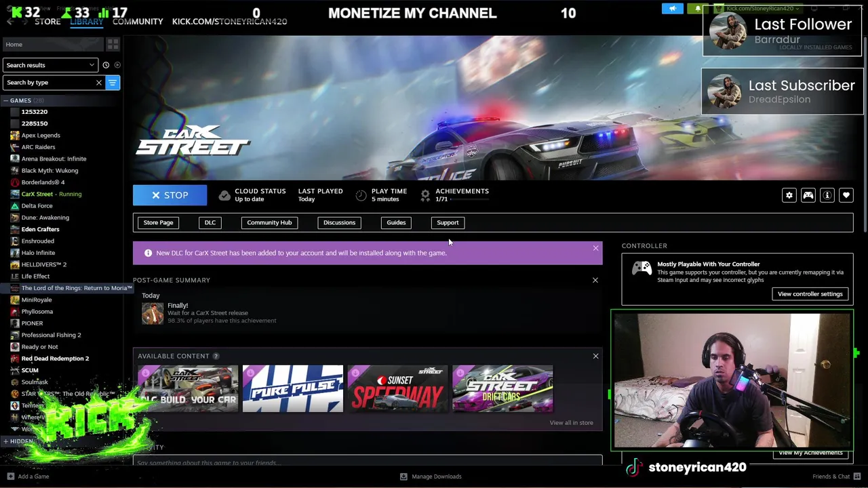
Task: Clear the Search by type field
Action: coord(98,83)
